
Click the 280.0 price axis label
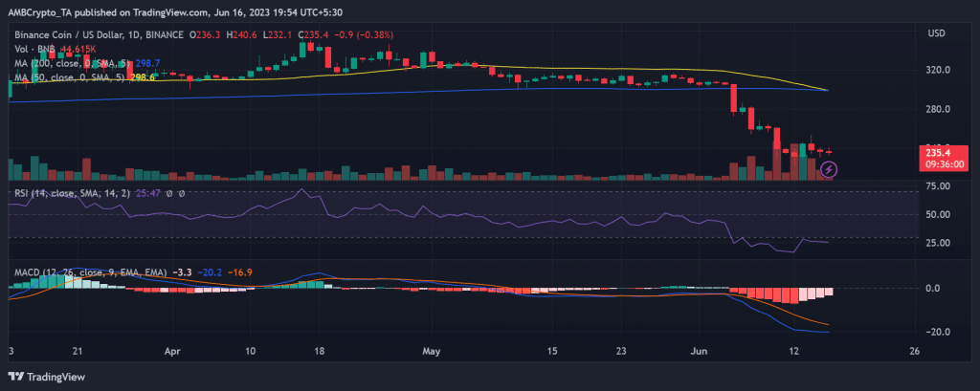[940, 109]
